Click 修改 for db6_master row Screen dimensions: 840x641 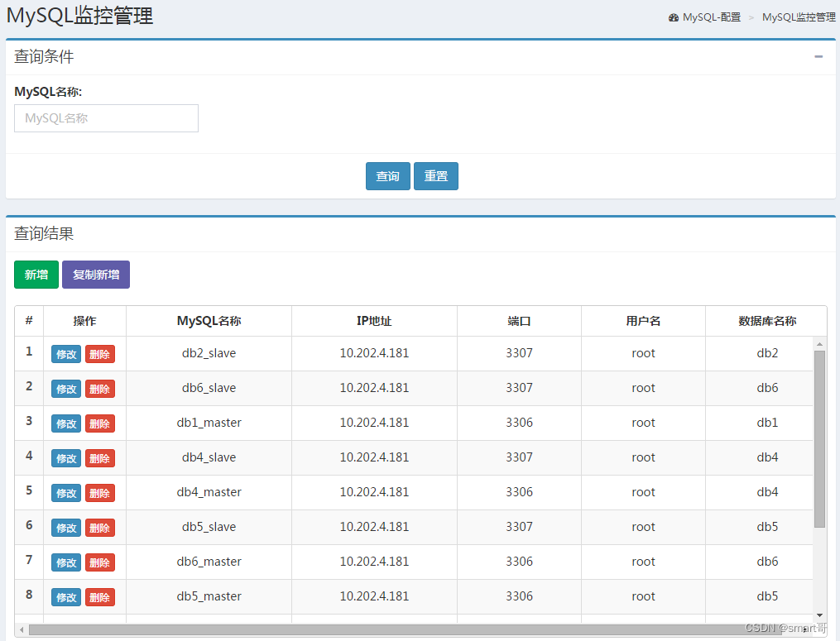point(66,562)
